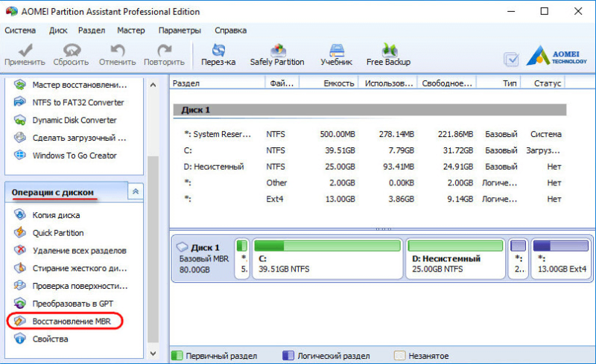Screen dimensions: 596x364
Task: Sort by the Тип column header
Action: click(498, 83)
